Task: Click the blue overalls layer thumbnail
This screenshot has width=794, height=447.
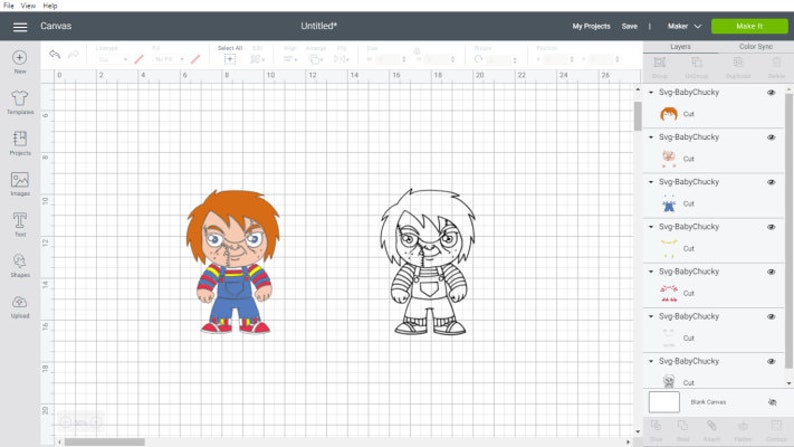Action: click(669, 204)
